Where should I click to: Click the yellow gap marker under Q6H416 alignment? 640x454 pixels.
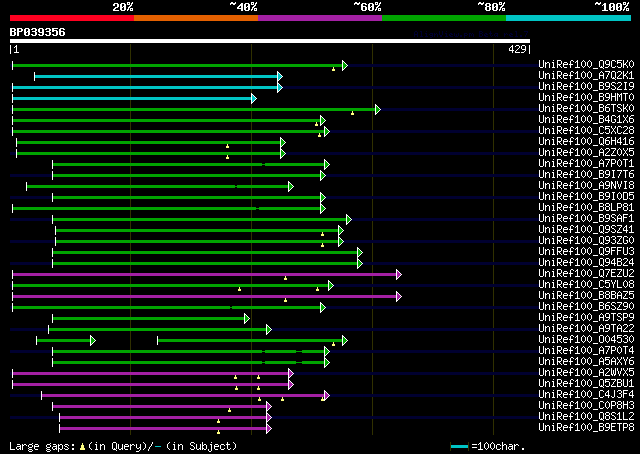[227, 146]
